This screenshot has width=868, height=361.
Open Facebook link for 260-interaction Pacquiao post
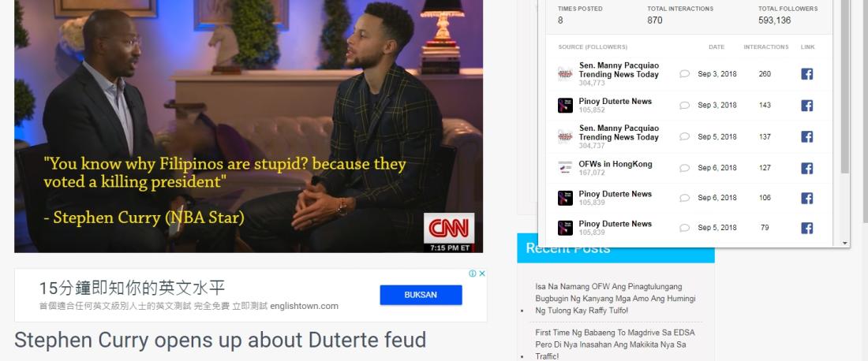806,74
